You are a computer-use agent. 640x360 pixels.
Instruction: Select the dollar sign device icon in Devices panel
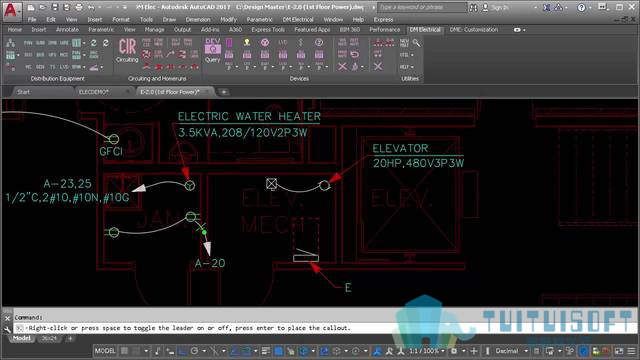coord(301,42)
